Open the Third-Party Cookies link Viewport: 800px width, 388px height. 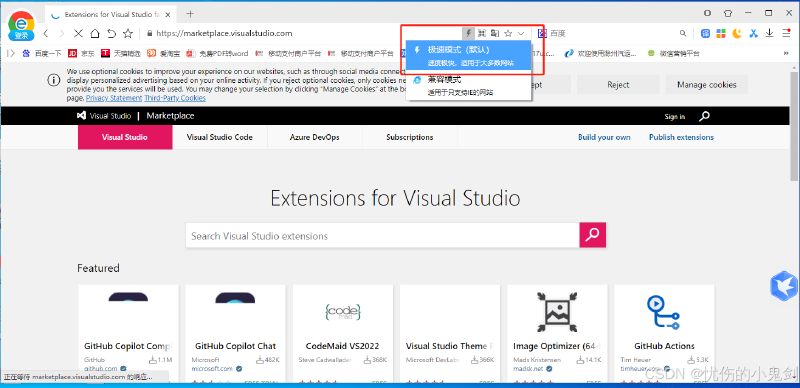(175, 98)
